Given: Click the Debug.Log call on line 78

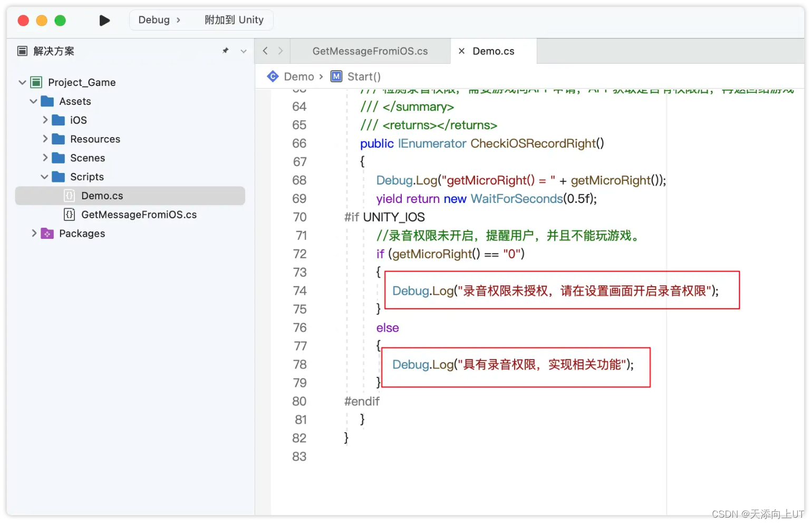Looking at the screenshot, I should pos(513,365).
